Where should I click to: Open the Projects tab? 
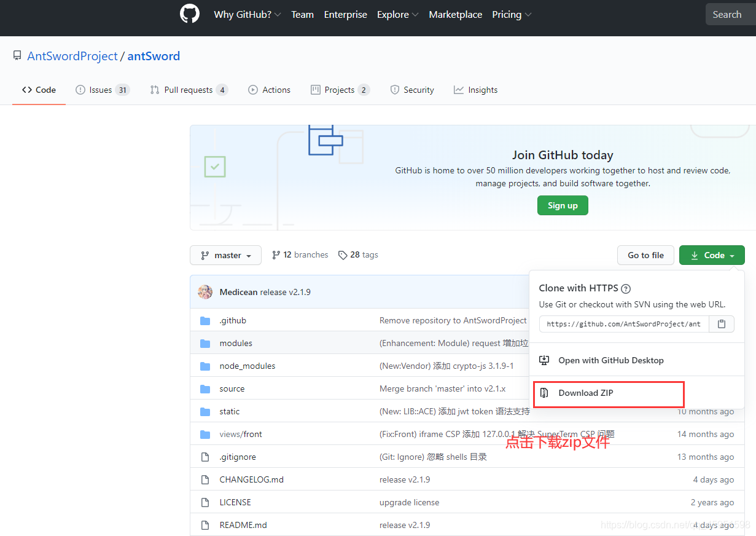(x=340, y=90)
